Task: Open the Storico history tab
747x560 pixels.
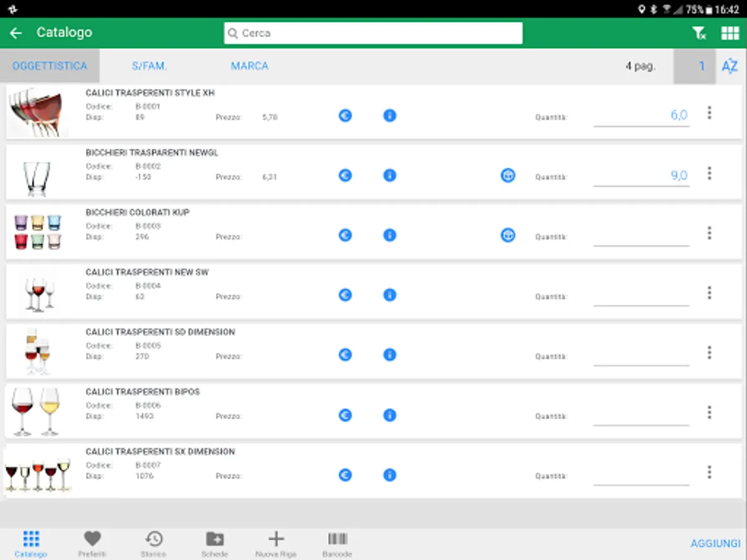Action: pyautogui.click(x=153, y=543)
